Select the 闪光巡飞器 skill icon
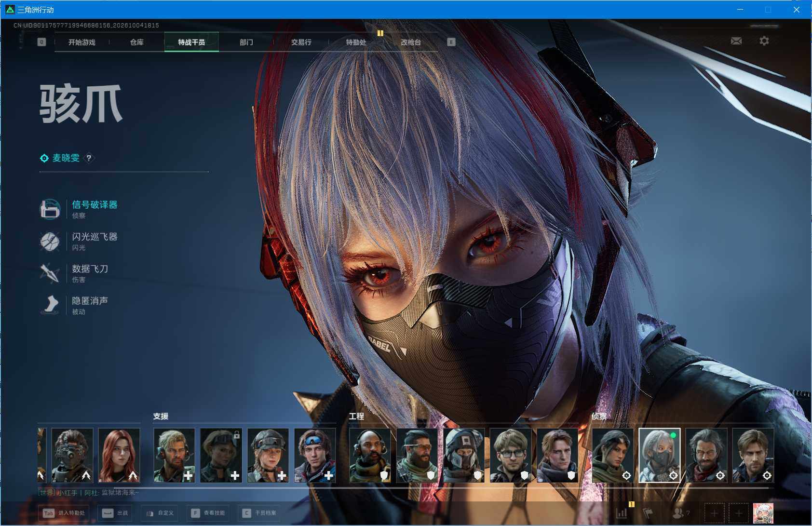The image size is (812, 526). pos(50,241)
